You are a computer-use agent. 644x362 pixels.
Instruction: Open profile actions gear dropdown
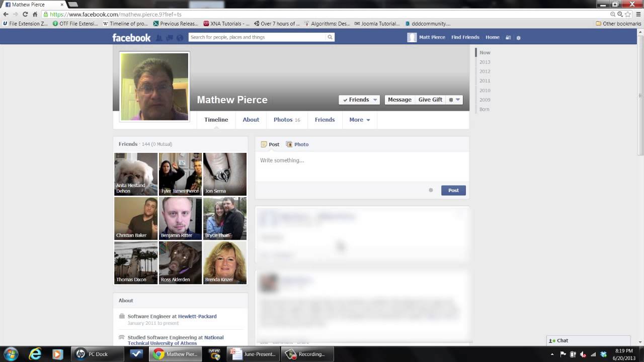tap(454, 100)
